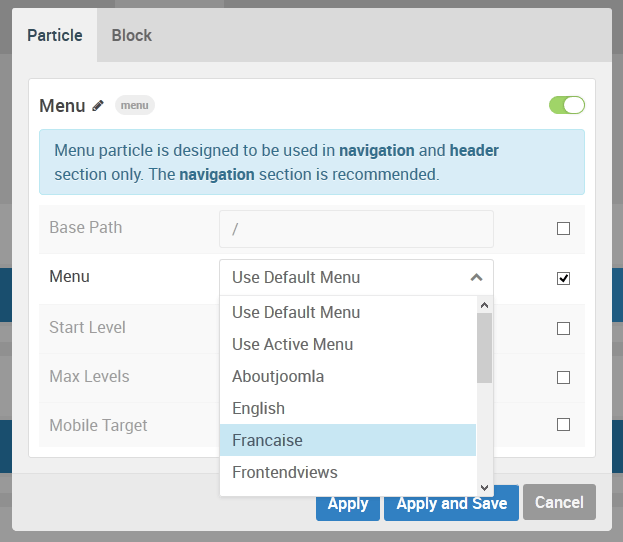This screenshot has height=542, width=623.
Task: Choose Francaise from the menu list
Action: click(x=267, y=440)
